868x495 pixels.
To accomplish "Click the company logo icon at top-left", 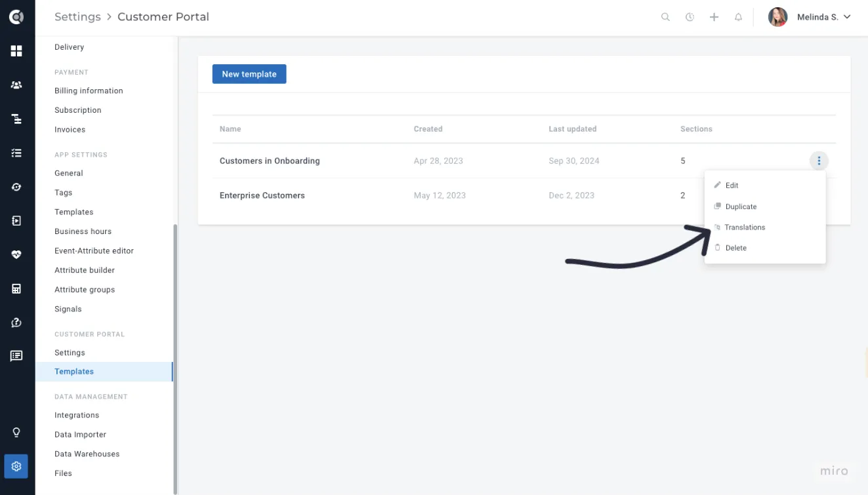I will coord(16,17).
